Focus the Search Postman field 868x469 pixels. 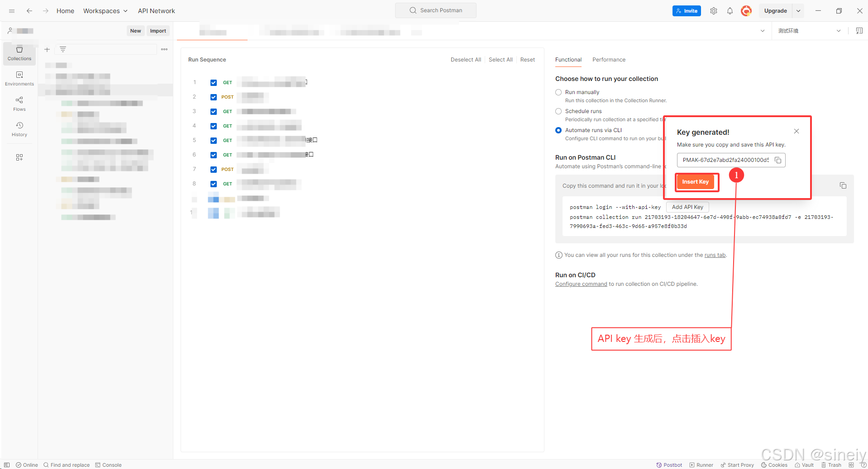pyautogui.click(x=436, y=10)
